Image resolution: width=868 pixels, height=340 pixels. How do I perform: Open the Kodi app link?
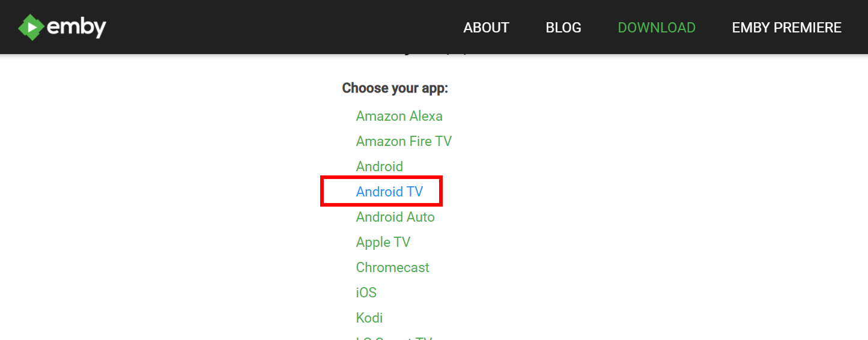tap(369, 318)
